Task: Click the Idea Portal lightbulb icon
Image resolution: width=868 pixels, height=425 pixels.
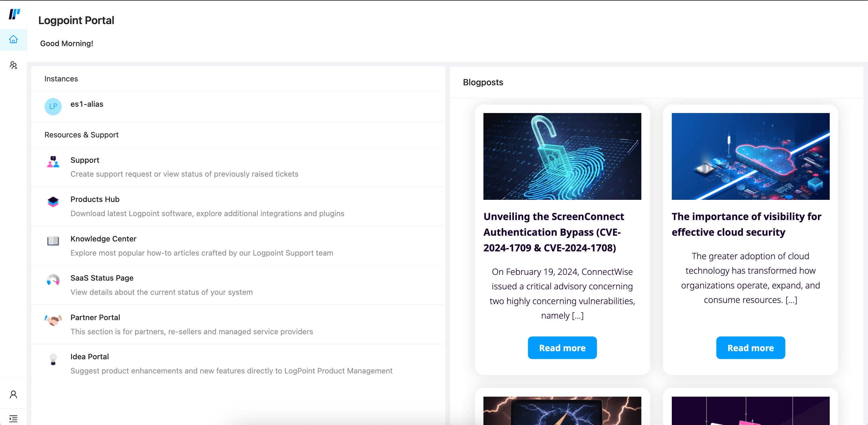Action: pos(53,359)
